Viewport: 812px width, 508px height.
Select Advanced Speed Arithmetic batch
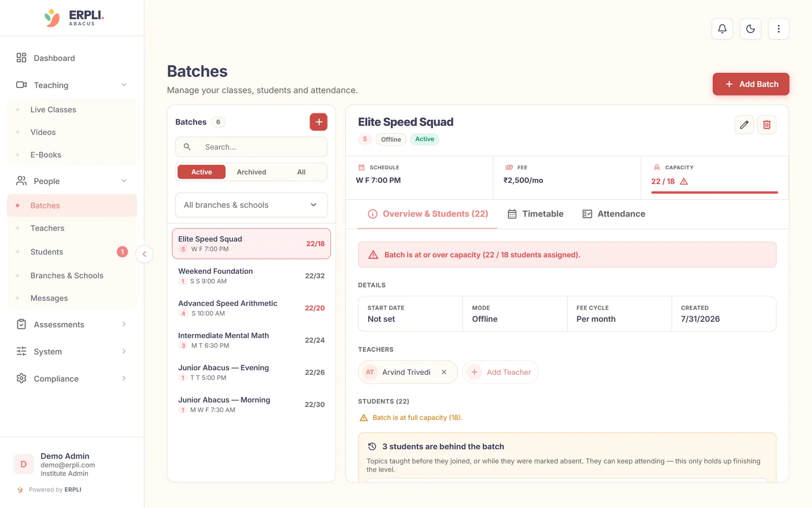(x=251, y=308)
